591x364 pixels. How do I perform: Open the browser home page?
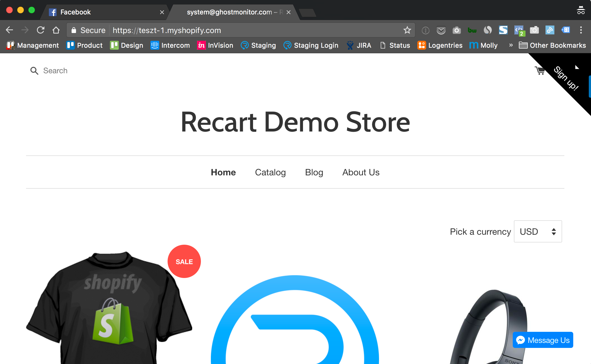(x=56, y=30)
